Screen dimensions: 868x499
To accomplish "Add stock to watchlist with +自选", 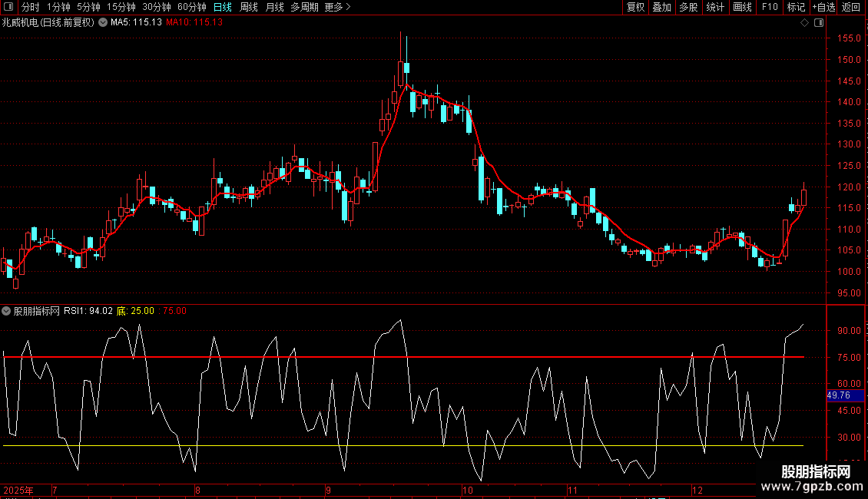I will pyautogui.click(x=823, y=7).
